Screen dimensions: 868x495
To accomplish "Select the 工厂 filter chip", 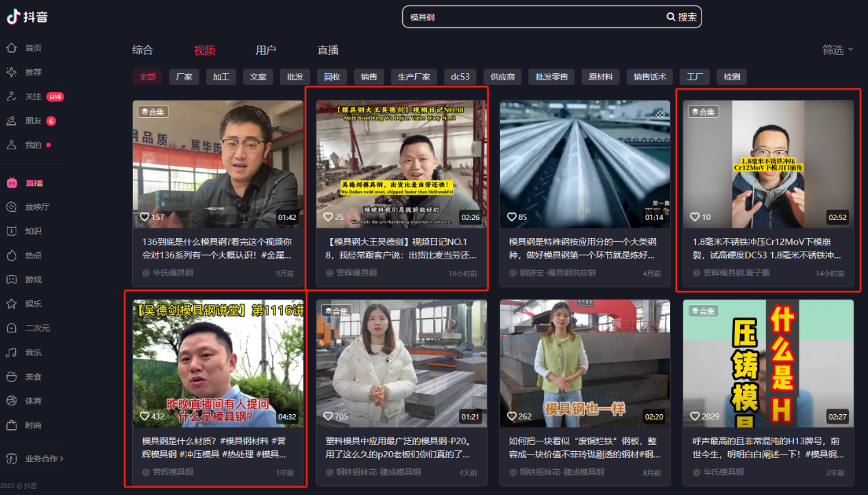I will [695, 77].
